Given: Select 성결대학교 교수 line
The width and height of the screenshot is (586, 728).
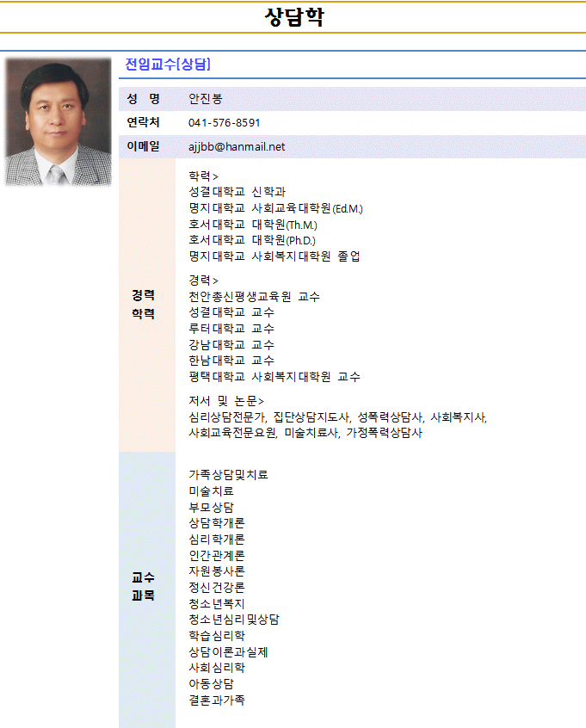Looking at the screenshot, I should [x=231, y=312].
